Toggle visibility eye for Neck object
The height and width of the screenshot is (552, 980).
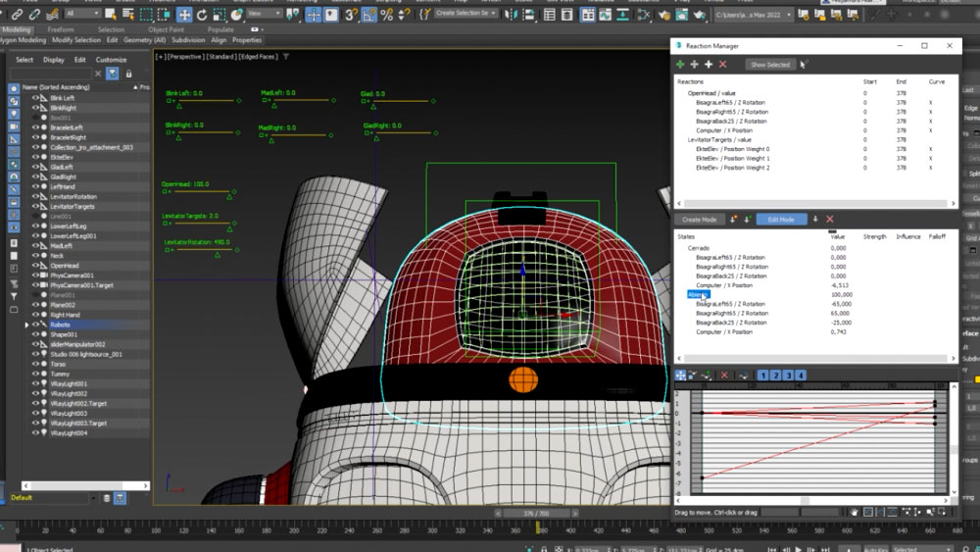36,256
